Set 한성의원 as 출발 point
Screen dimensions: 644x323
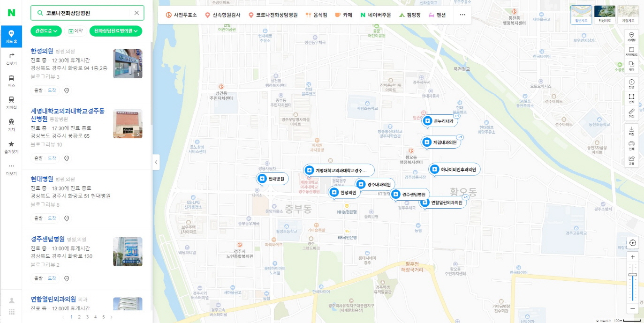pyautogui.click(x=38, y=90)
